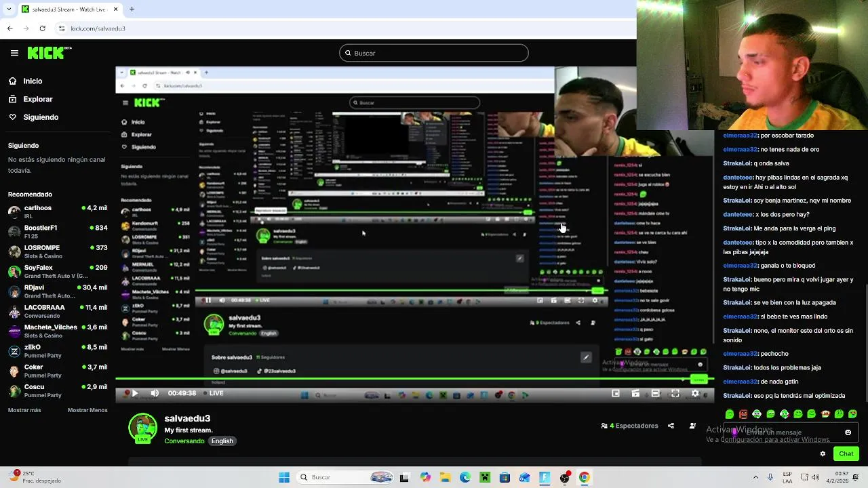Image resolution: width=868 pixels, height=488 pixels.
Task: Open Minecraft launcher from the taskbar
Action: 485,477
